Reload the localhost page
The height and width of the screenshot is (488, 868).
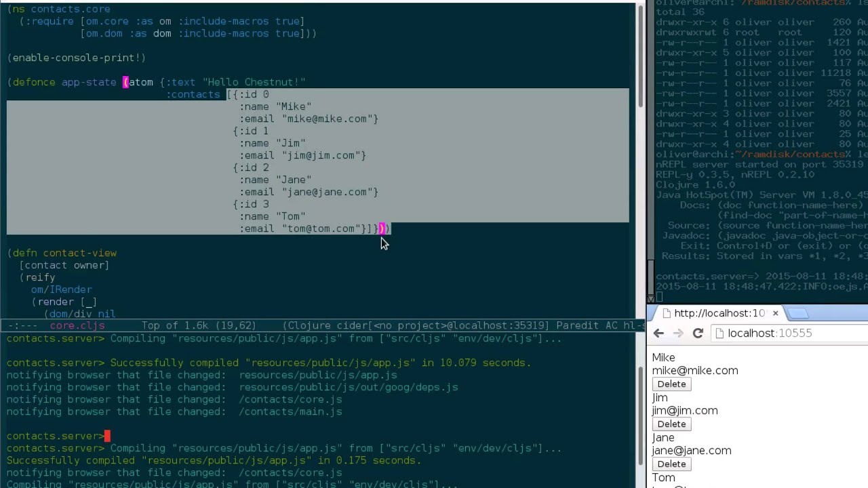(x=698, y=333)
